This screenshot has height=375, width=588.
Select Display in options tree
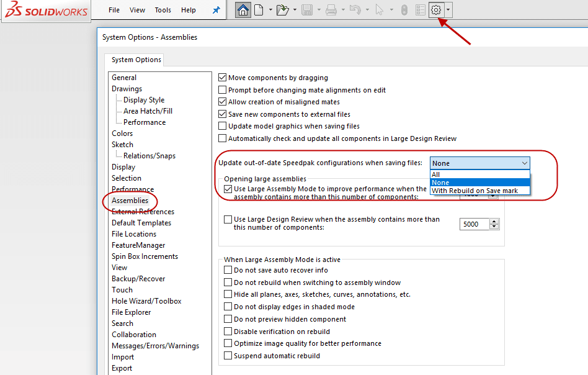click(x=123, y=167)
